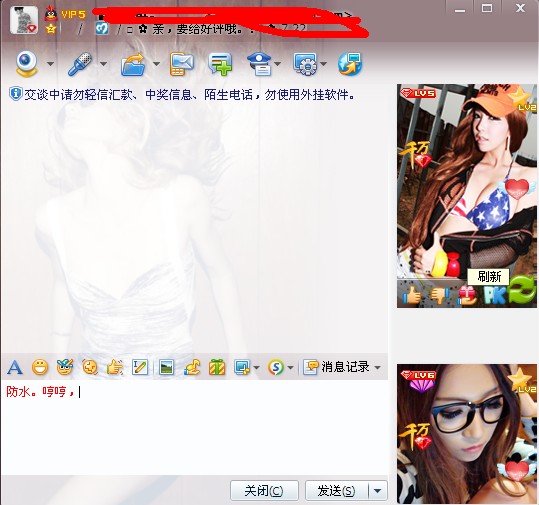Click the LV5 badge on top QQ show
The image size is (539, 505).
[x=418, y=93]
